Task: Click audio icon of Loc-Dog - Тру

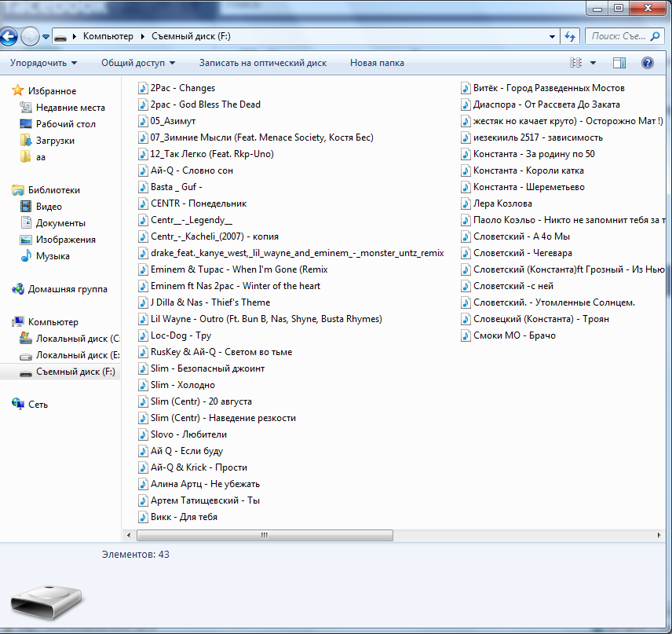Action: (143, 335)
